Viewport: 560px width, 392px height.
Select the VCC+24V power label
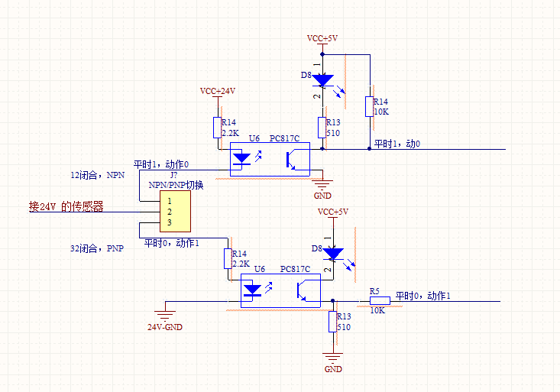(218, 91)
